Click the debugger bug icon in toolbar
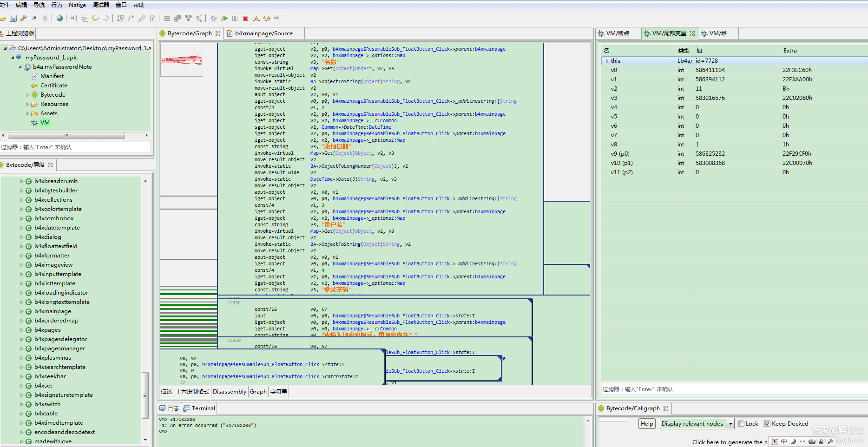The width and height of the screenshot is (868, 447). tap(213, 18)
